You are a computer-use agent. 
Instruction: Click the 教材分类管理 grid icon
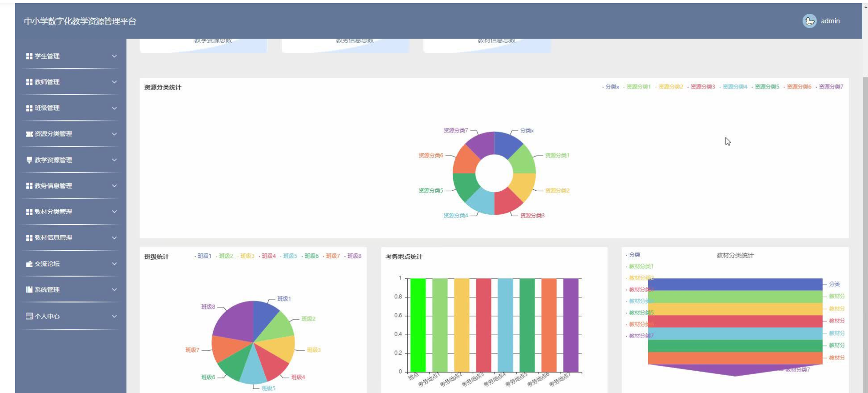(x=29, y=212)
